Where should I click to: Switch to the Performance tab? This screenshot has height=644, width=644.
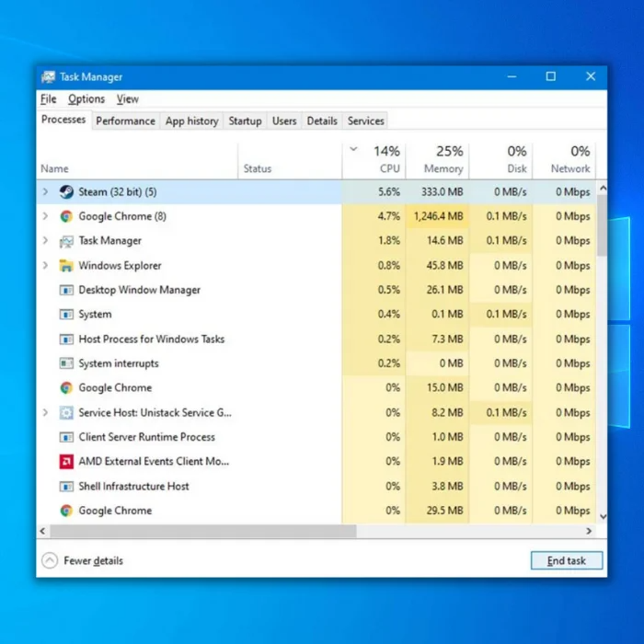pos(125,121)
